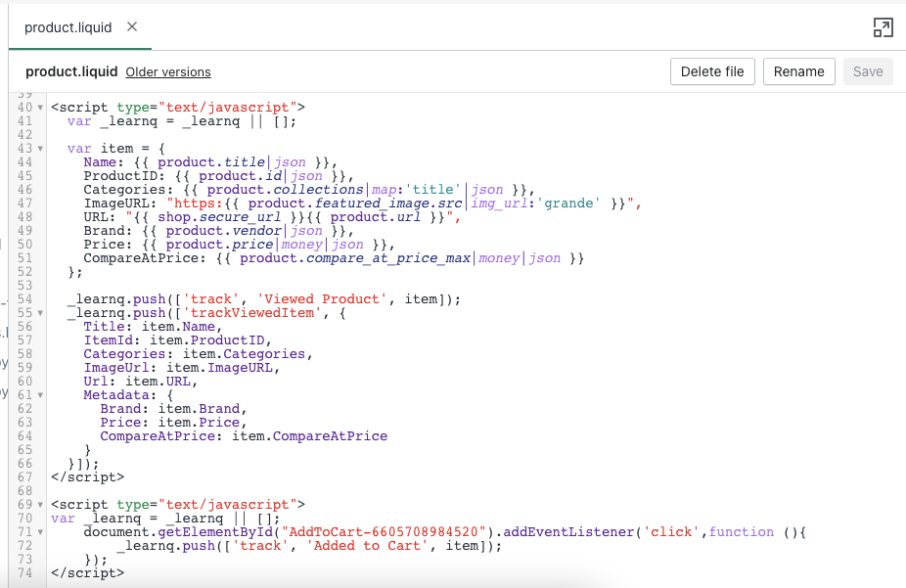Click addEventListener call in line 71
This screenshot has width=906, height=588.
pyautogui.click(x=568, y=532)
